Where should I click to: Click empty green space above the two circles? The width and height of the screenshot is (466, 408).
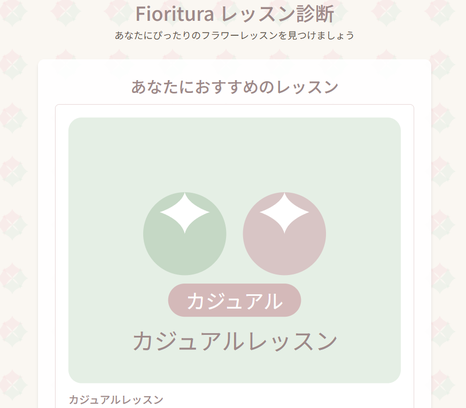[x=234, y=153]
